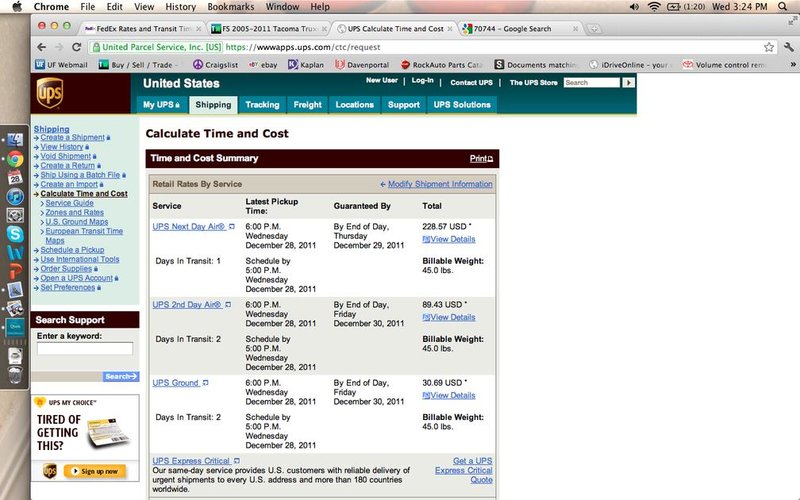The height and width of the screenshot is (500, 800).
Task: Switch to 70744 Google Search tab
Action: tap(519, 29)
